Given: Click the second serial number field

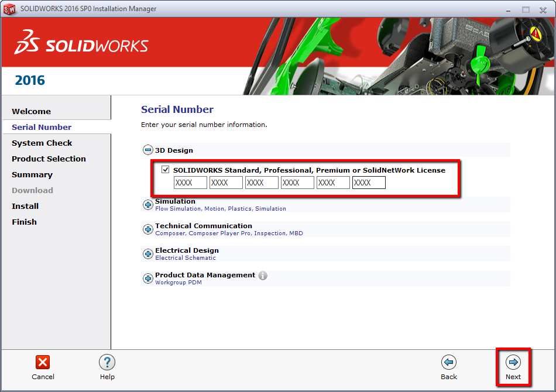Looking at the screenshot, I should pyautogui.click(x=226, y=183).
